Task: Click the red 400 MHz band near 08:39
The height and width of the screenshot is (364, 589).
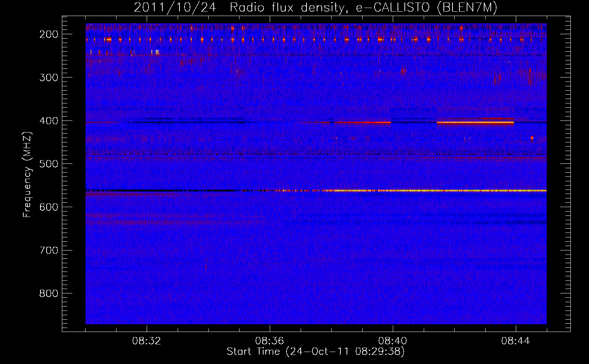Action: tap(363, 122)
